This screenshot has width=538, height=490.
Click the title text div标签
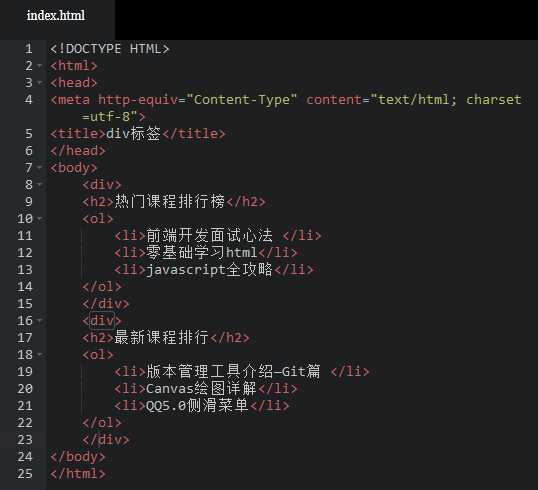click(x=133, y=133)
